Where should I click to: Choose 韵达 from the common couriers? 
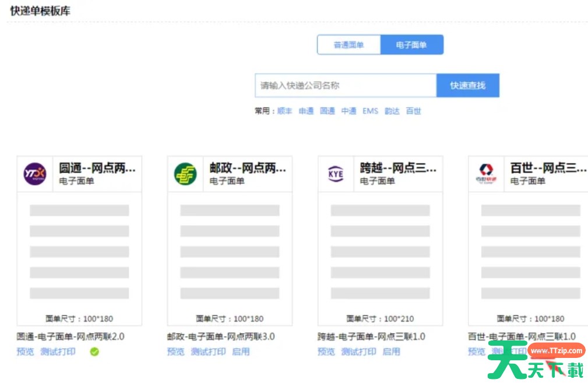392,111
